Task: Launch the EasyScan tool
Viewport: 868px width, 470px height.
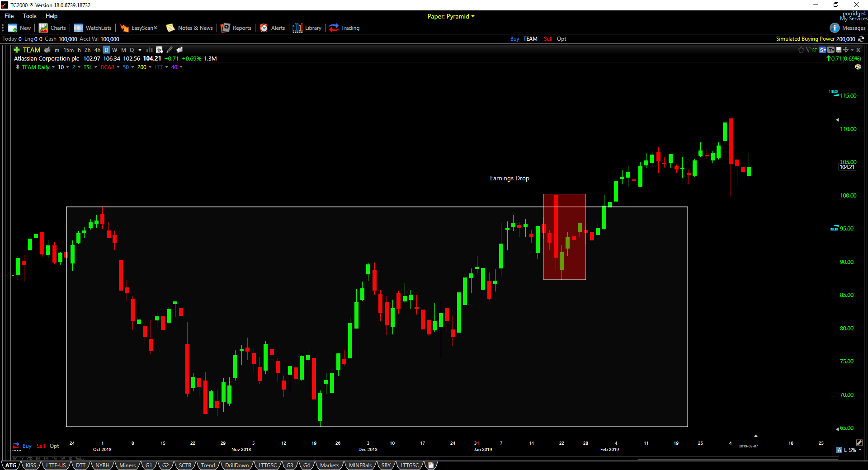Action: click(139, 28)
